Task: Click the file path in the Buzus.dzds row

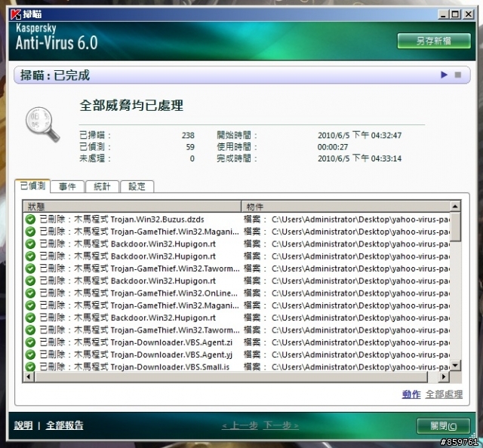Action: coord(361,219)
